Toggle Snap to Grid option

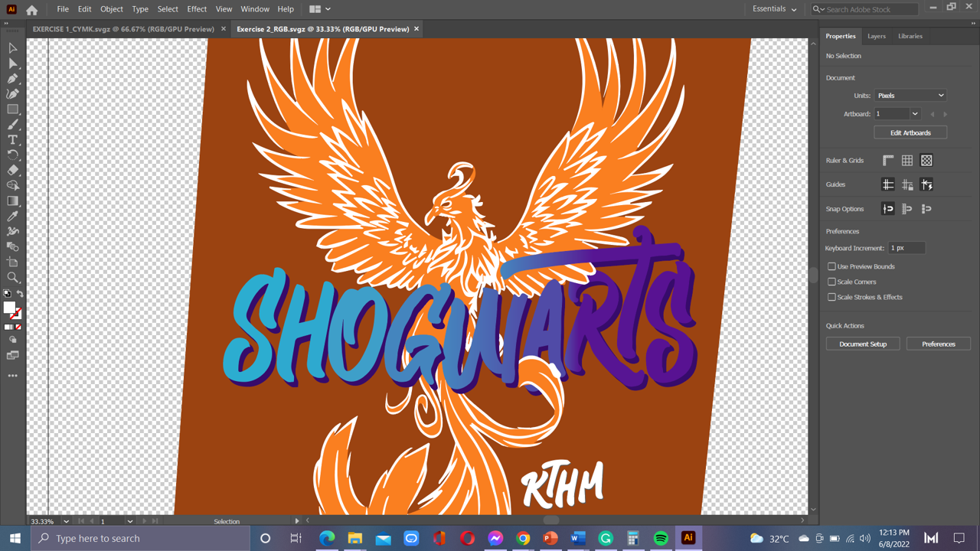(907, 209)
